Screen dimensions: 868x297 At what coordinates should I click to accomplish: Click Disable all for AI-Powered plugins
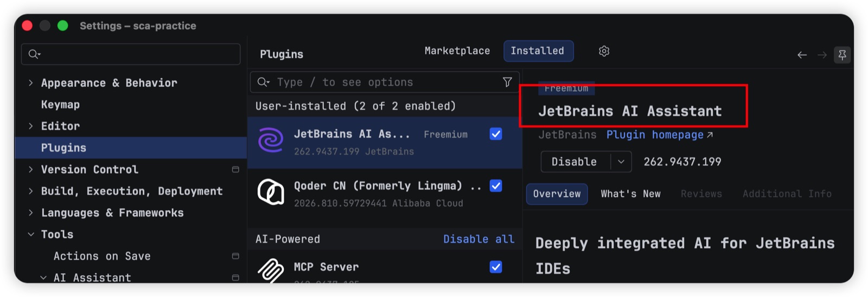click(478, 239)
